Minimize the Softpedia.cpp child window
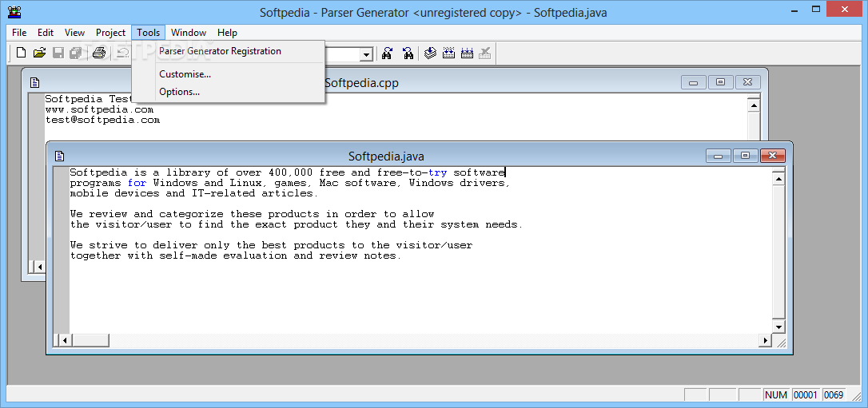868x408 pixels. coord(693,82)
